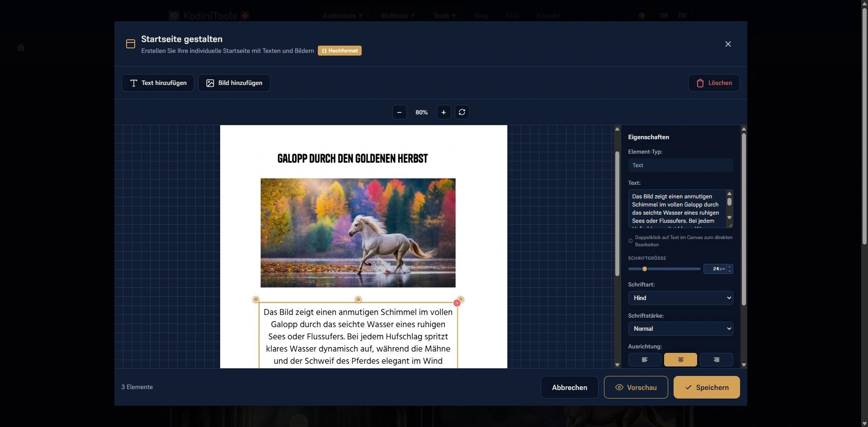Open the Schriftstärke dropdown showing Normal
This screenshot has width=868, height=427.
(680, 328)
